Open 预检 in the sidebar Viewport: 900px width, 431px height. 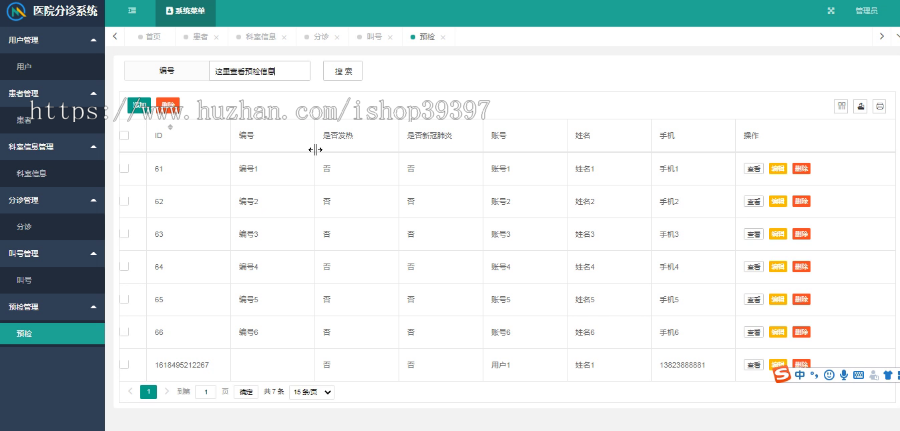[x=52, y=333]
